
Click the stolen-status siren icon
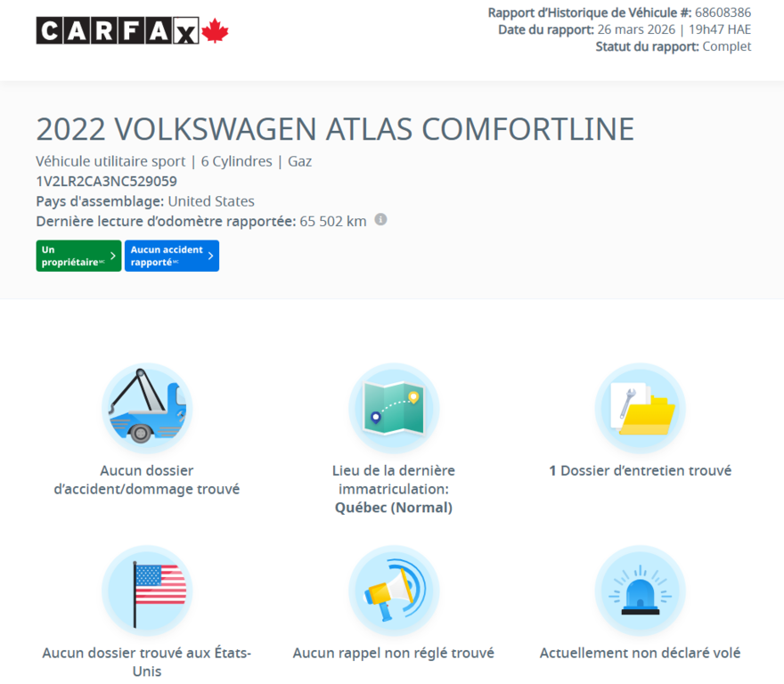click(640, 590)
